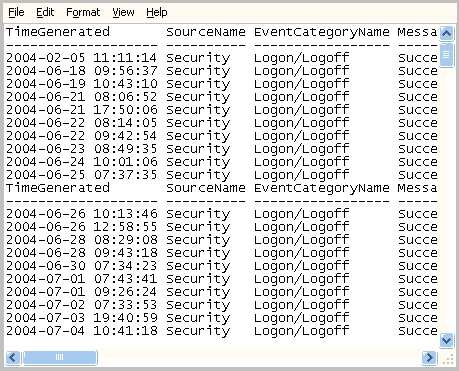The height and width of the screenshot is (371, 459).
Task: Click the timestamp 2004-06-26 10:13:46
Action: 81,214
